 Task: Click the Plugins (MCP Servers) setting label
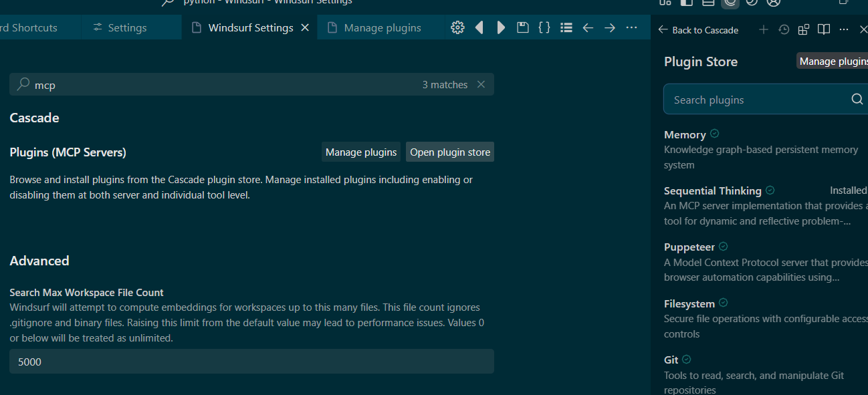click(x=68, y=152)
